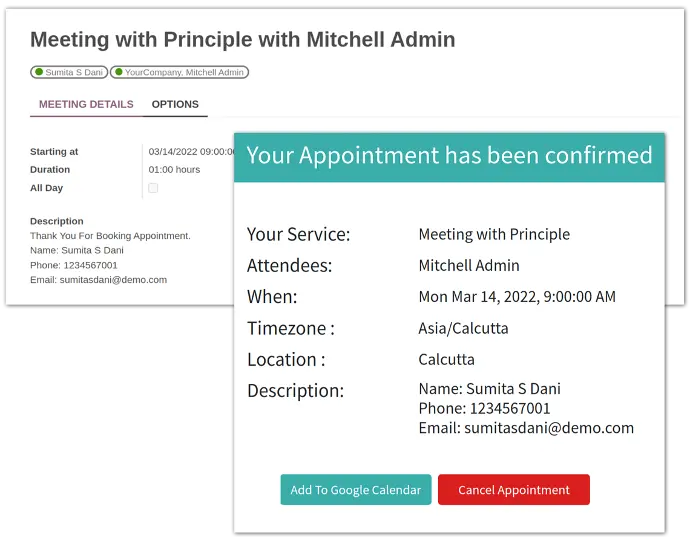690x544 pixels.
Task: Click the appointment confirmed banner header
Action: [x=449, y=157]
